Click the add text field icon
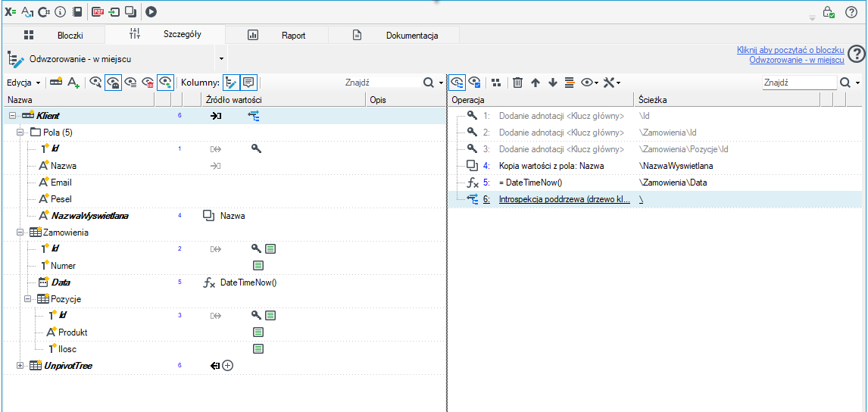Image resolution: width=868 pixels, height=412 pixels. [73, 83]
